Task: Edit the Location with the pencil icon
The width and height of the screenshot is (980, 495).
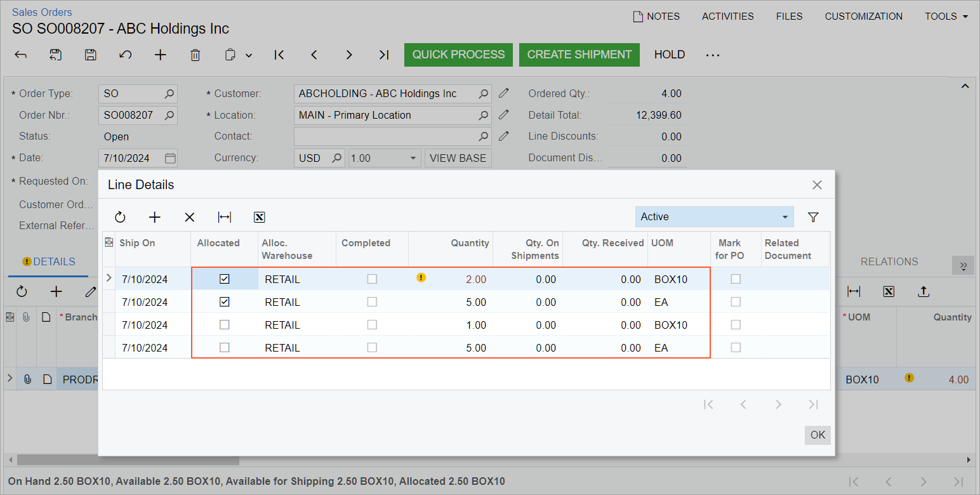Action: tap(504, 115)
